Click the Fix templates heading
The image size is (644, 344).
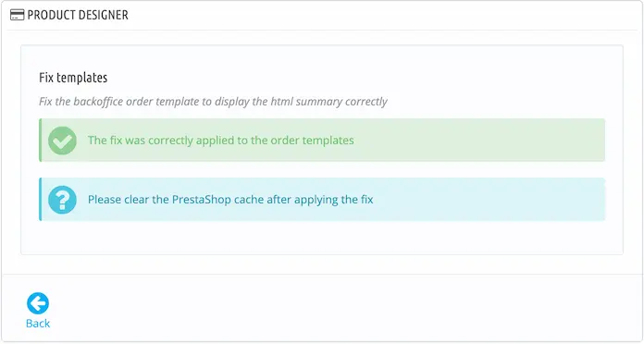click(x=73, y=78)
